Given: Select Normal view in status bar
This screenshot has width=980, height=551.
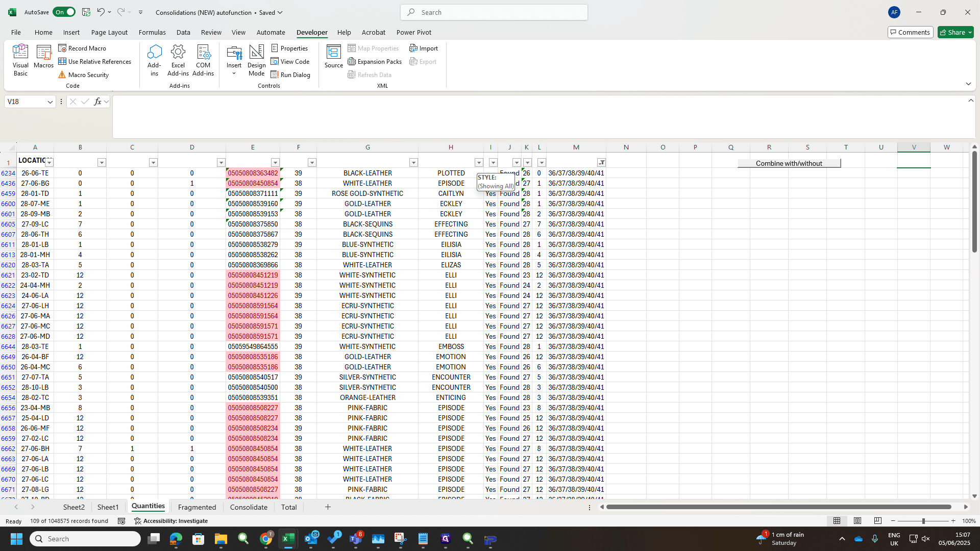Looking at the screenshot, I should (x=837, y=521).
